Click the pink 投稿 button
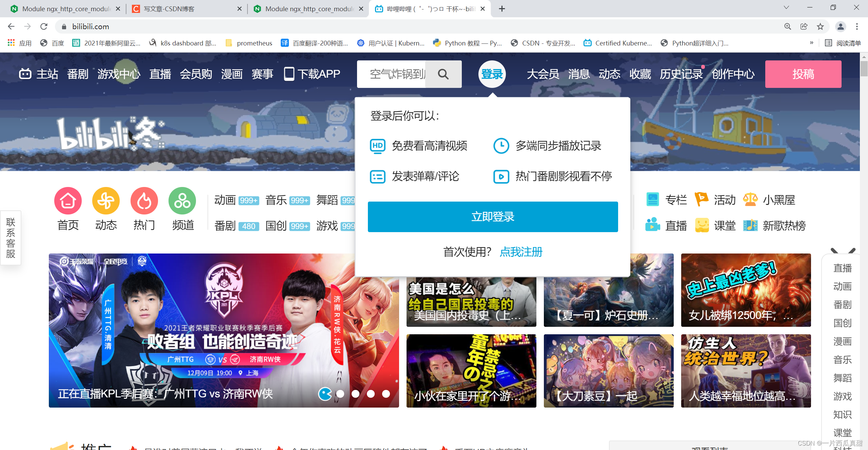Viewport: 868px width, 450px height. tap(803, 74)
